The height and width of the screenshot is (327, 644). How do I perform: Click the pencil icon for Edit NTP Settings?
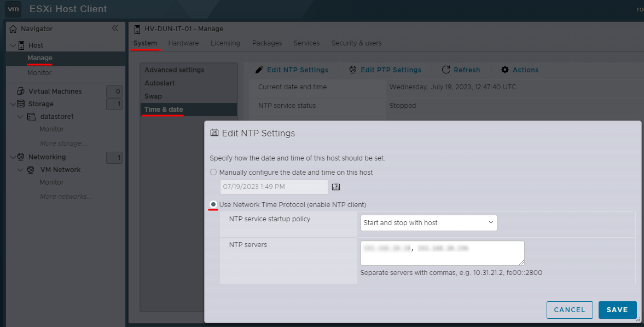259,70
